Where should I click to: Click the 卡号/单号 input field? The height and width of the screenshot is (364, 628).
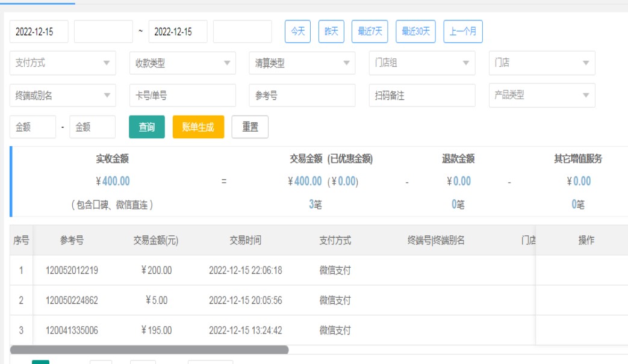tap(182, 96)
